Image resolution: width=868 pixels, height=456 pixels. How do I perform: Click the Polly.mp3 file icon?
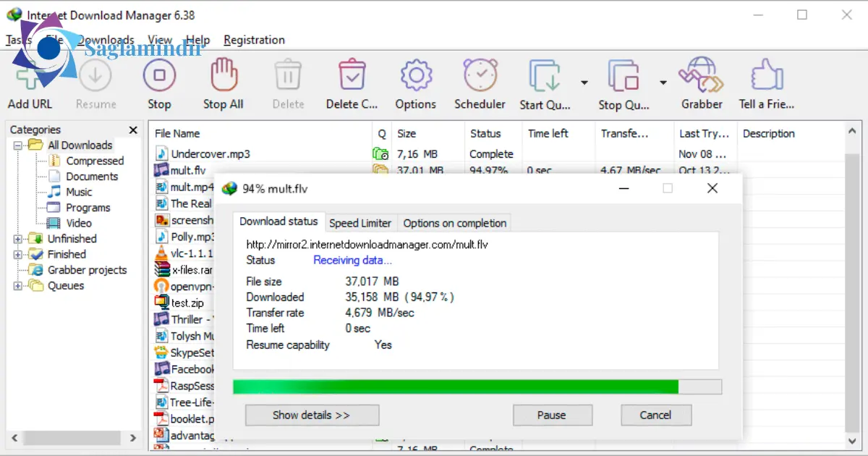[161, 237]
